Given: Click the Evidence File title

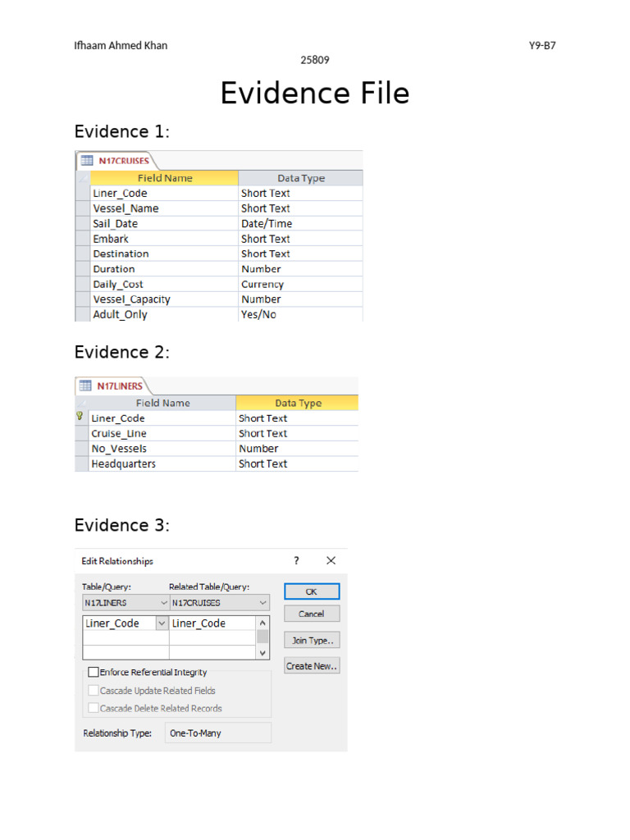Looking at the screenshot, I should click(x=315, y=93).
